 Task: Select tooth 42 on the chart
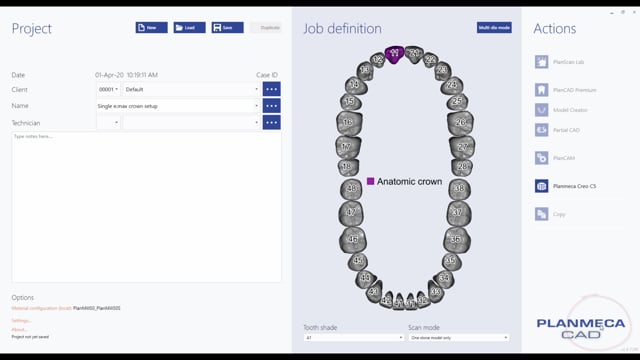387,300
